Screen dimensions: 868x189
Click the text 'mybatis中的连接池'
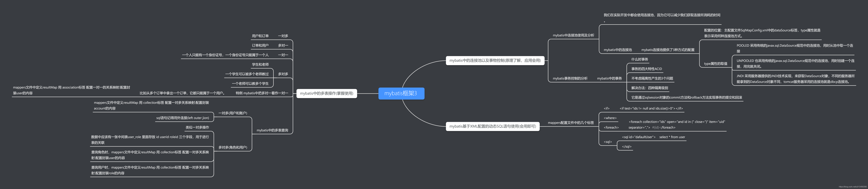[618, 50]
